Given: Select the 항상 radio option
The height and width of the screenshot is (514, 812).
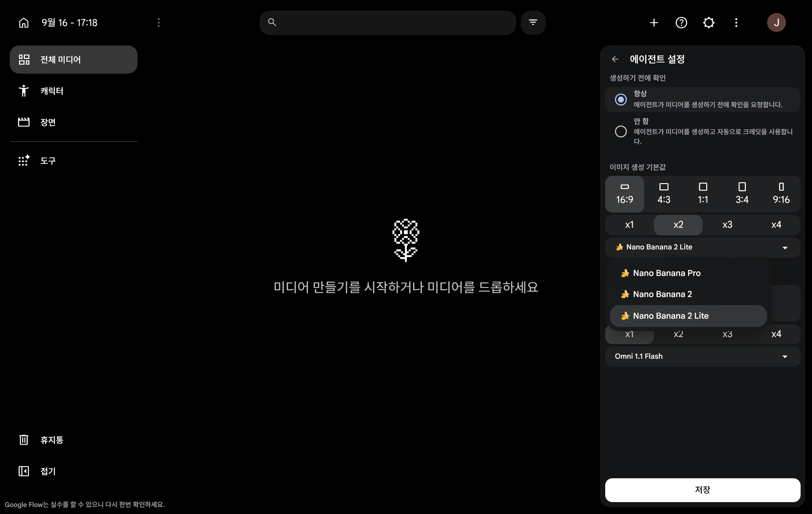Looking at the screenshot, I should coord(620,100).
